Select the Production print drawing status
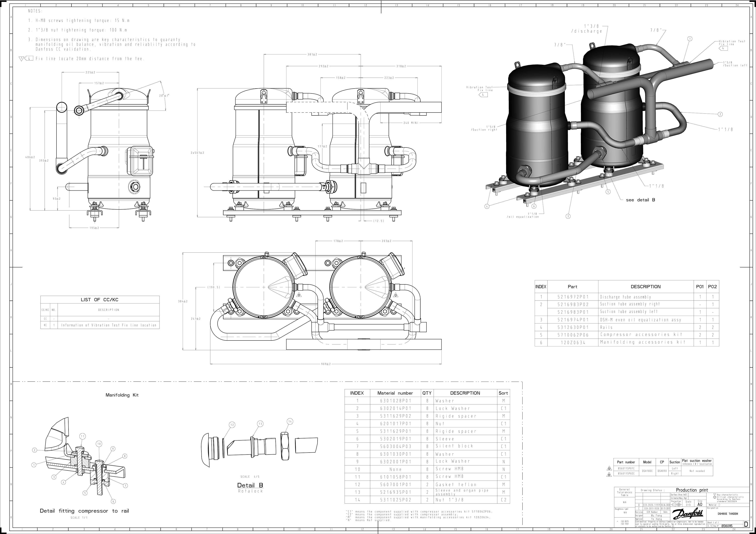The image size is (756, 534). tap(692, 490)
